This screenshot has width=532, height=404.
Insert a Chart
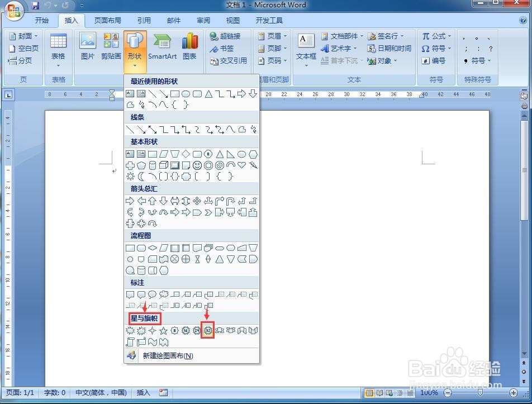(x=189, y=46)
